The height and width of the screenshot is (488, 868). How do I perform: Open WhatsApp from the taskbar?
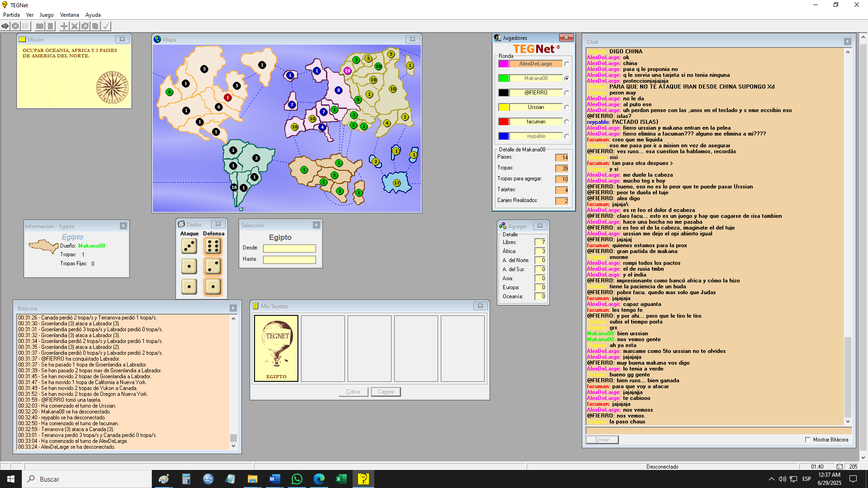(x=297, y=479)
